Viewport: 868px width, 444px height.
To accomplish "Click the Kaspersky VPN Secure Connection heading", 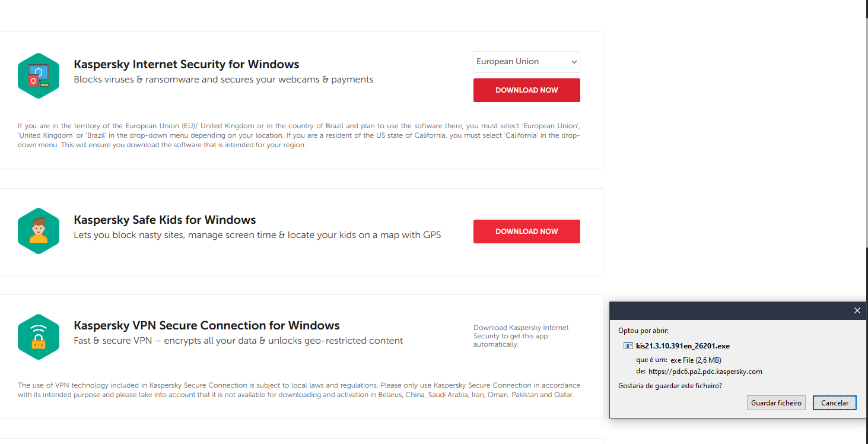I will pyautogui.click(x=206, y=326).
